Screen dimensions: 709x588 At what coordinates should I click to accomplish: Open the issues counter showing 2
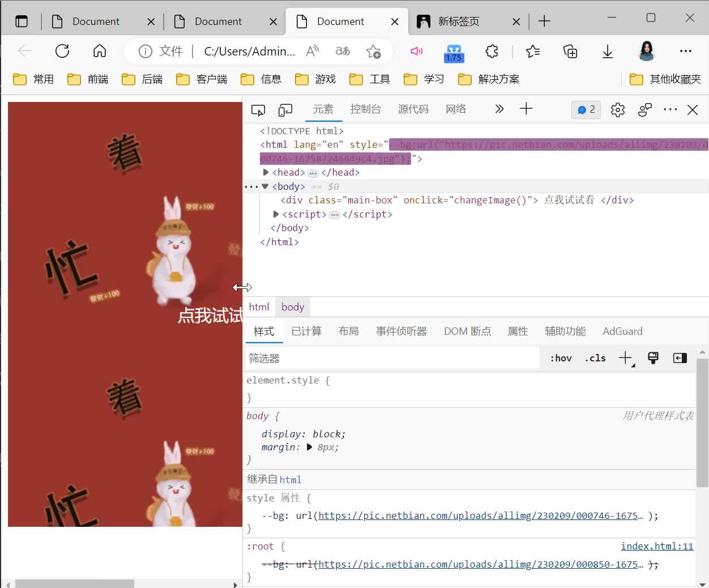click(586, 110)
